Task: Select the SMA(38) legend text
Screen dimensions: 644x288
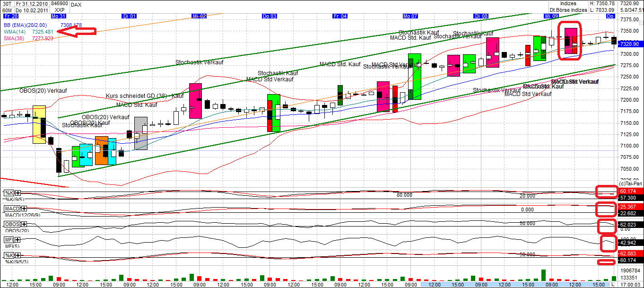Action: [x=14, y=39]
